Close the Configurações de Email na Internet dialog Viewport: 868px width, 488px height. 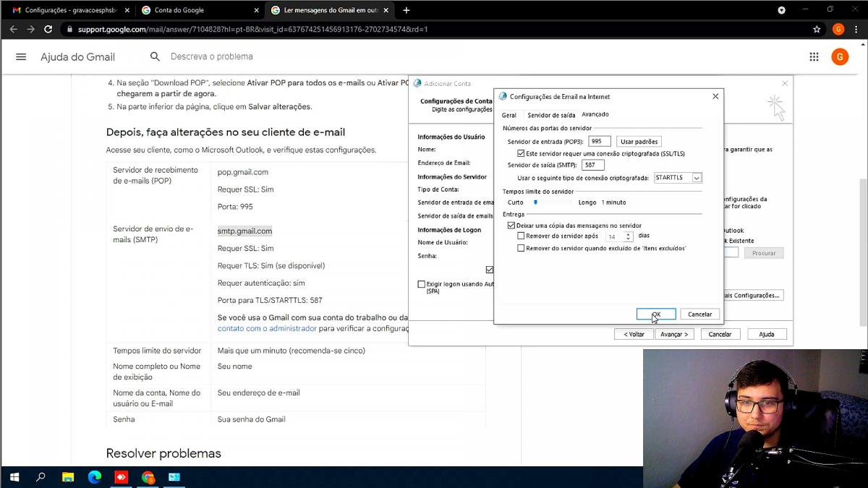point(715,96)
